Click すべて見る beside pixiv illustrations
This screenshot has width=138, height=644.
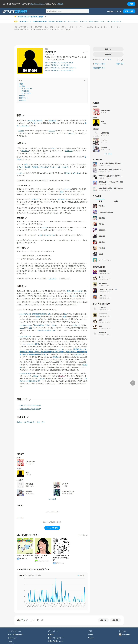click(x=83, y=535)
